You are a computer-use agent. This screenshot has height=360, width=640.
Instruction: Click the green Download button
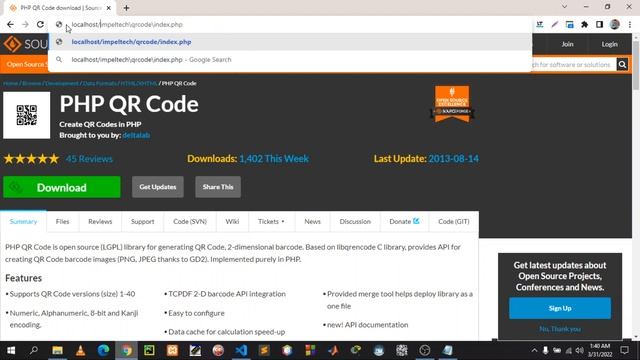[62, 187]
